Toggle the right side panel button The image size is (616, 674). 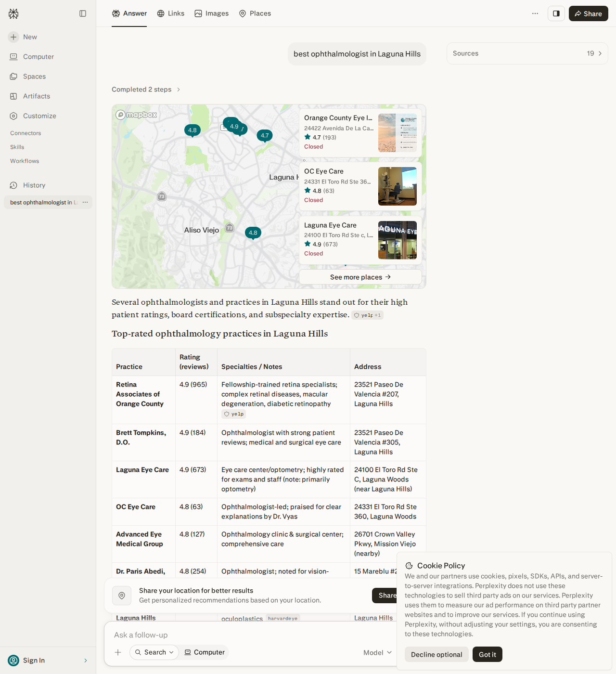click(x=556, y=13)
